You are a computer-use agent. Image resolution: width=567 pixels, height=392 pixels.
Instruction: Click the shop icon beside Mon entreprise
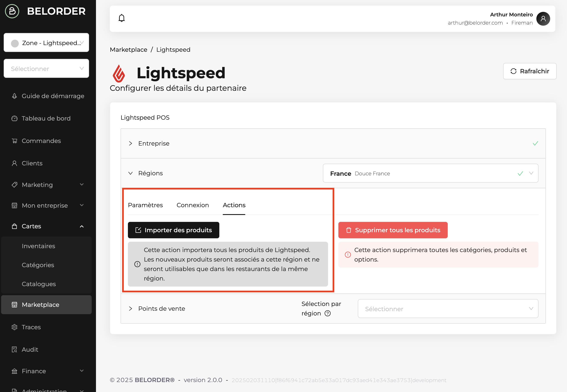click(x=14, y=205)
